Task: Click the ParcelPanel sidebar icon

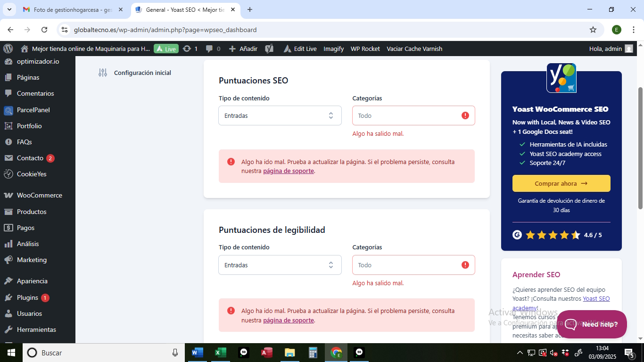Action: click(8, 110)
